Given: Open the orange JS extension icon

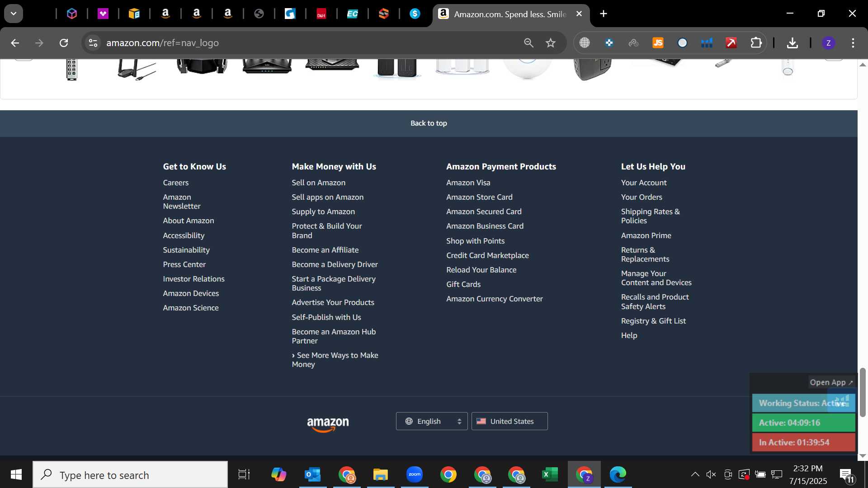Looking at the screenshot, I should [658, 43].
